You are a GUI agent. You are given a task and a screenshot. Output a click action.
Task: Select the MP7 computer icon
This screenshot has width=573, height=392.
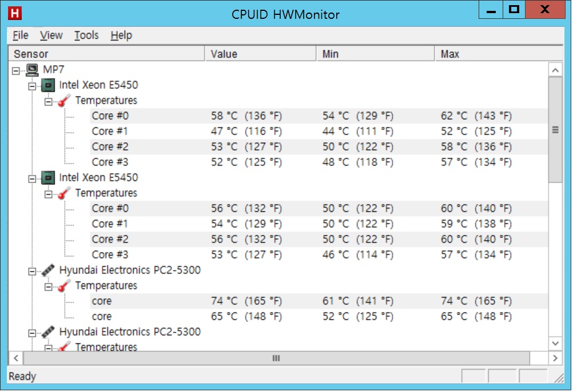point(32,70)
